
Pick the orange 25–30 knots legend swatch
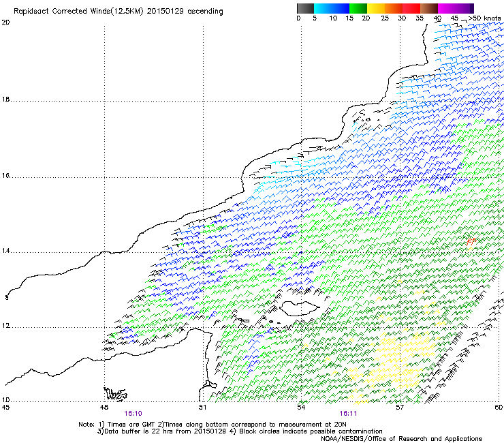click(x=394, y=8)
